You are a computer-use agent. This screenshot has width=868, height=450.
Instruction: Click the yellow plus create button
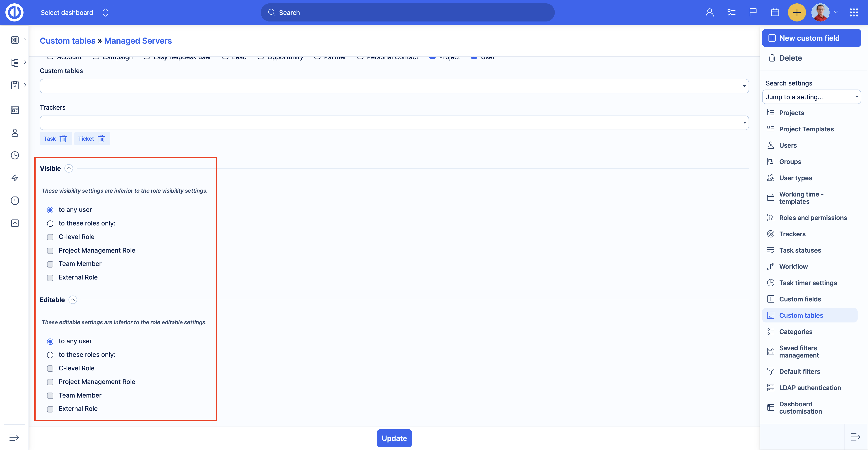click(797, 13)
